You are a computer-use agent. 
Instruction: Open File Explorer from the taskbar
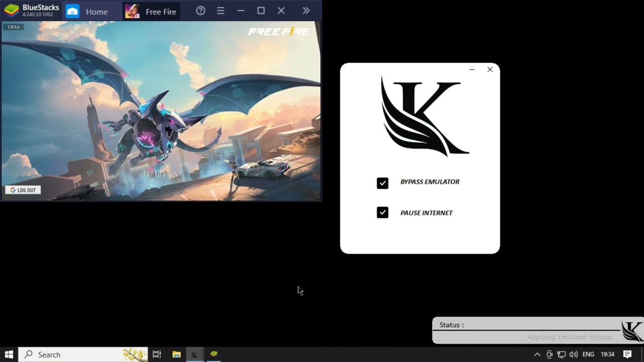(177, 354)
